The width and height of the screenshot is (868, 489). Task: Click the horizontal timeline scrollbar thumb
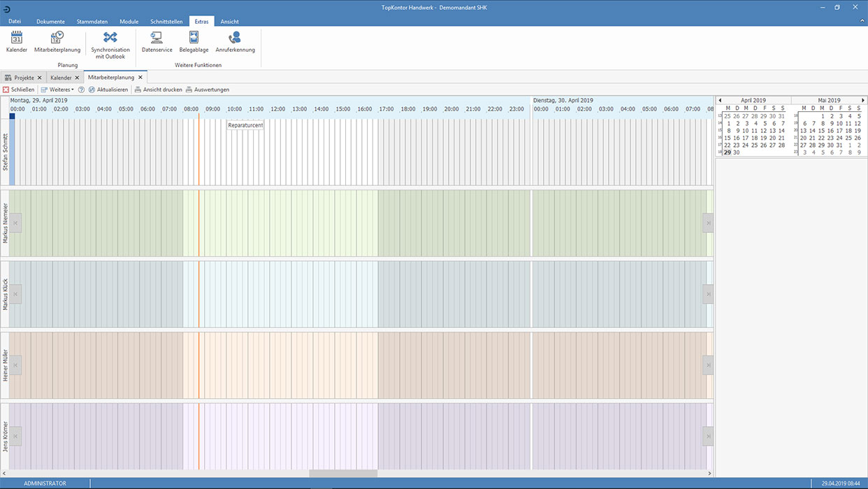[343, 474]
